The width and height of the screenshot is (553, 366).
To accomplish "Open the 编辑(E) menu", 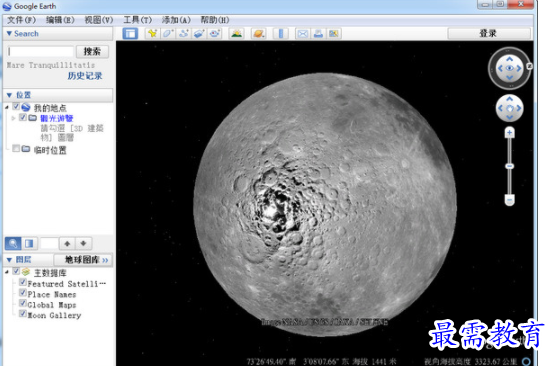I will (60, 20).
